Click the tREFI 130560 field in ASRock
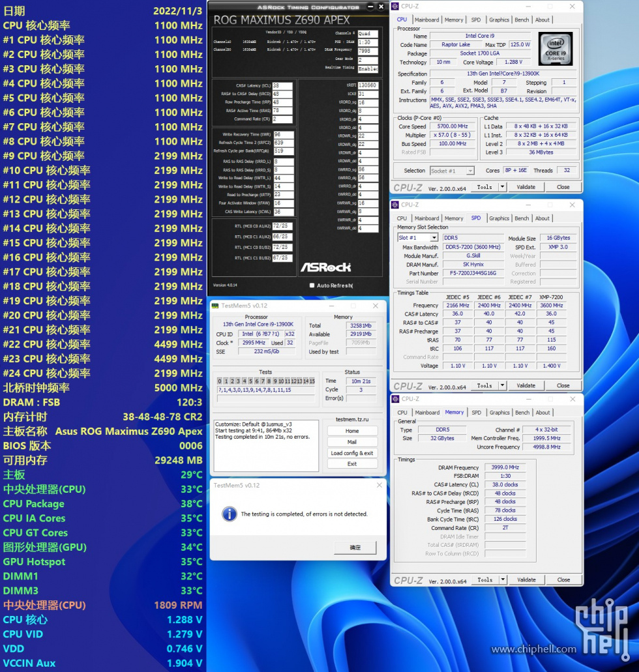 (x=368, y=85)
